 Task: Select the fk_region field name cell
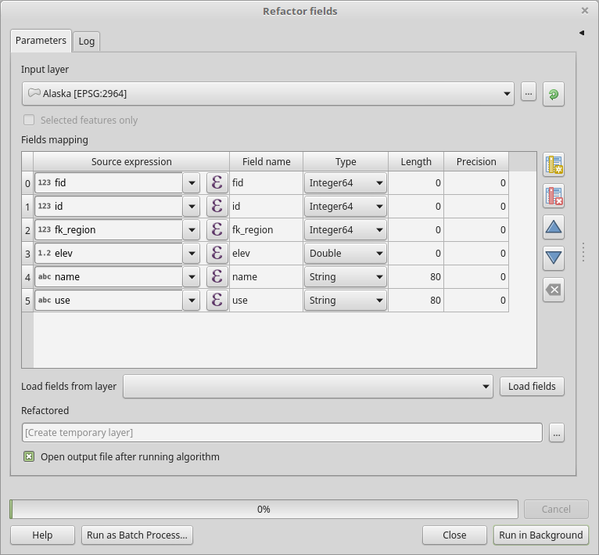pyautogui.click(x=266, y=230)
